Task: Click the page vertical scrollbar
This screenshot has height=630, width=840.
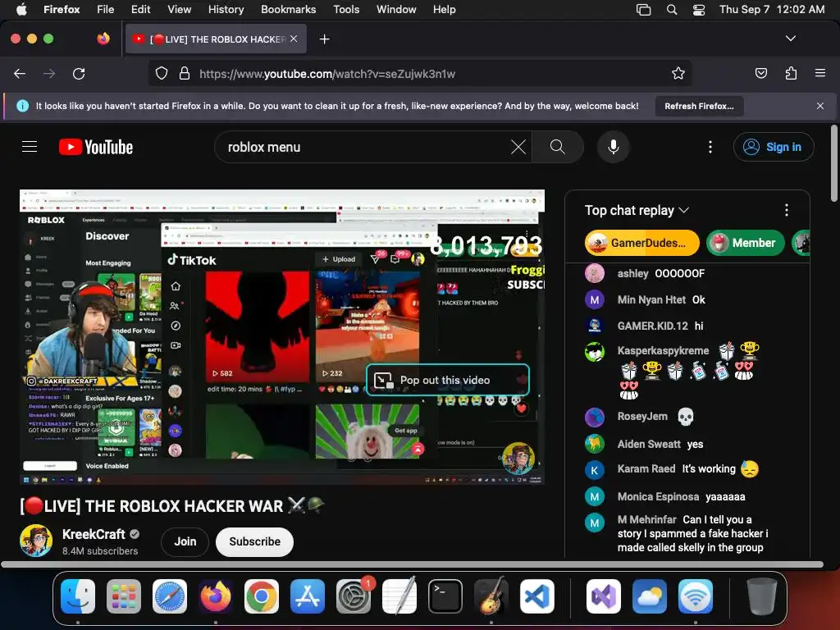Action: point(833,163)
